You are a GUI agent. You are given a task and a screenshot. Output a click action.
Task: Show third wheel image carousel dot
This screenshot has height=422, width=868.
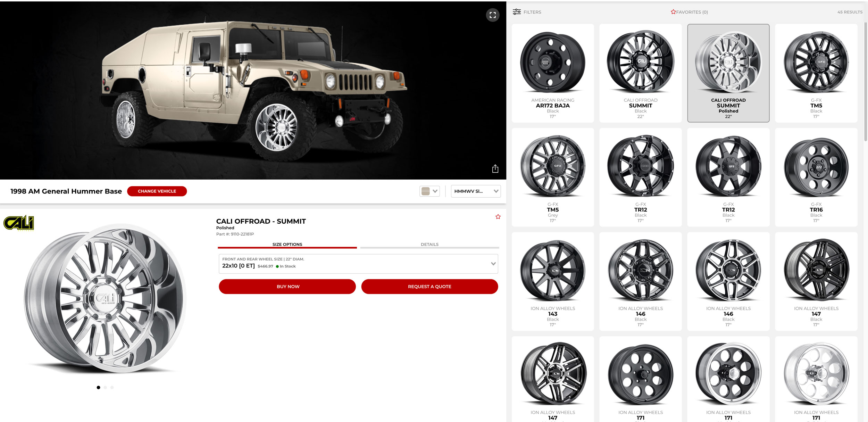pyautogui.click(x=112, y=388)
